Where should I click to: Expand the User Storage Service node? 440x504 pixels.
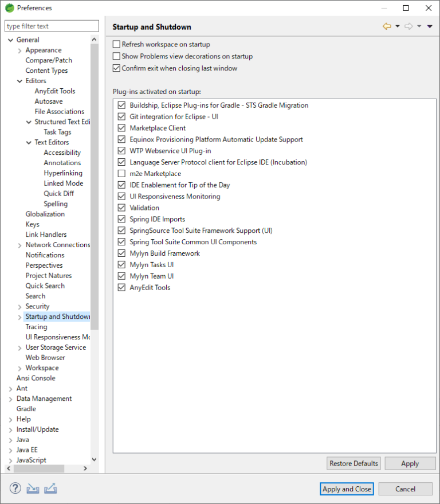[x=19, y=348]
